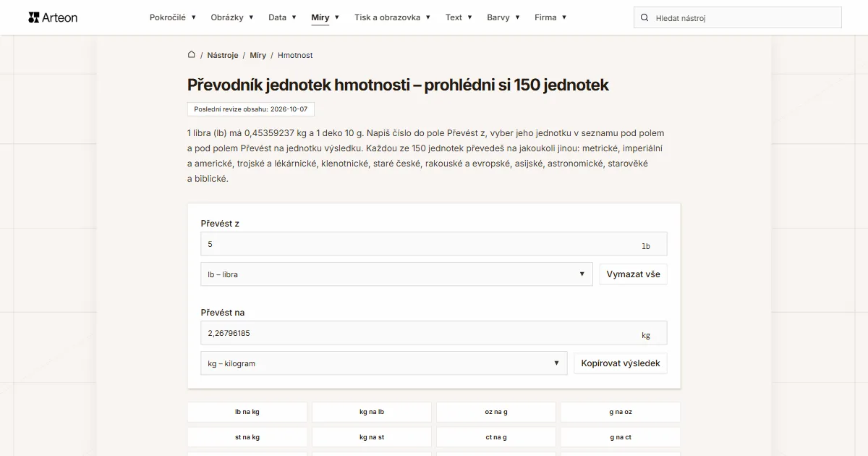Open the Data menu

tap(282, 17)
